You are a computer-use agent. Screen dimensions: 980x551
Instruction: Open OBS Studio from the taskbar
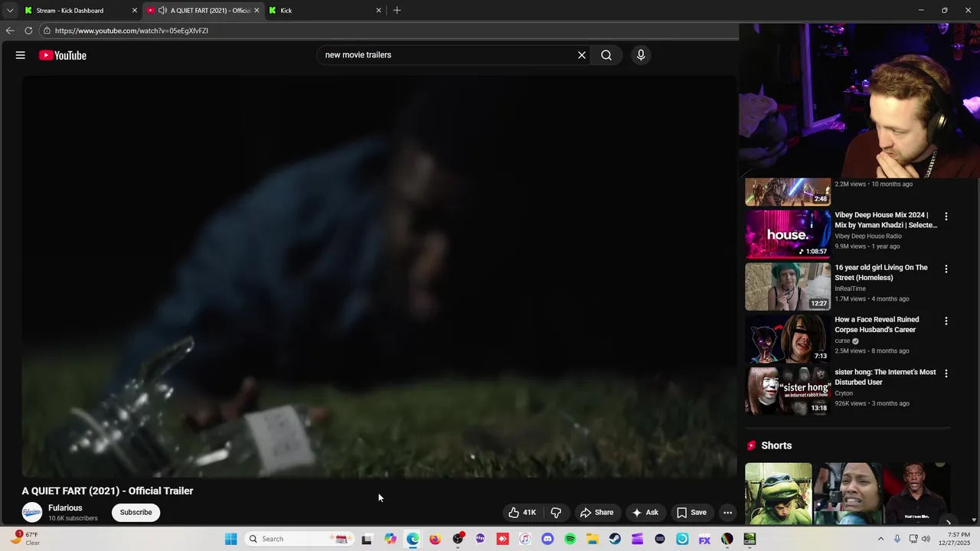(x=458, y=540)
